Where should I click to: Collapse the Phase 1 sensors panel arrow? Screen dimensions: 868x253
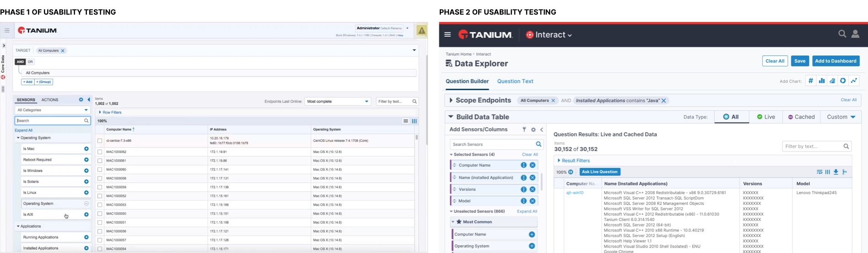(89, 99)
